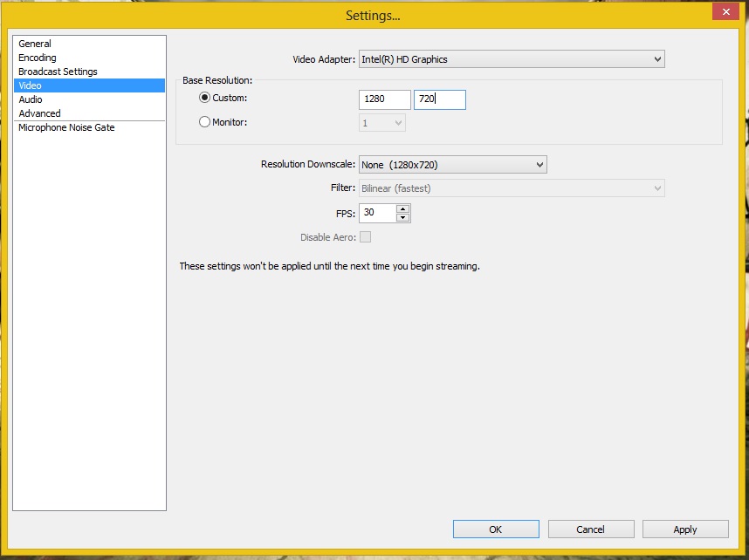Select the Custom base resolution radio button
This screenshot has width=749, height=560.
coord(205,98)
